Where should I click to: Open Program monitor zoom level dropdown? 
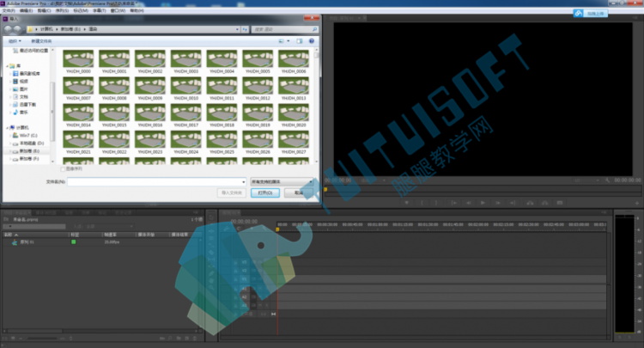point(374,180)
